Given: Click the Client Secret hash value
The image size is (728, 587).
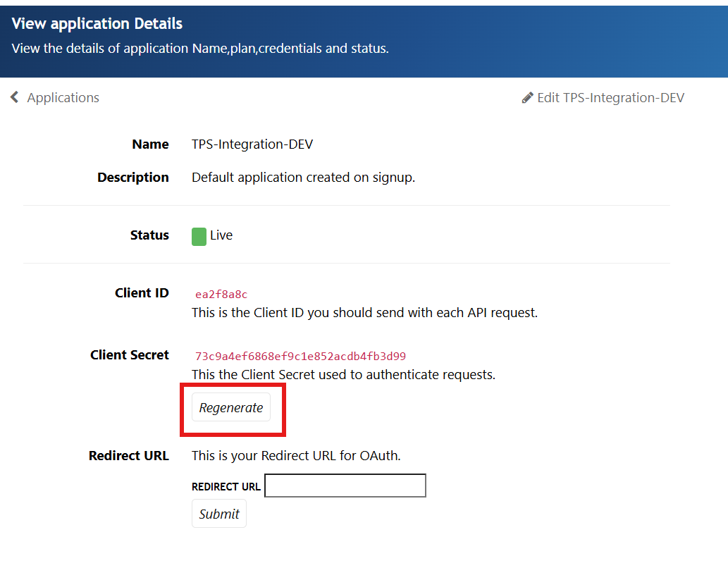Looking at the screenshot, I should [x=300, y=356].
